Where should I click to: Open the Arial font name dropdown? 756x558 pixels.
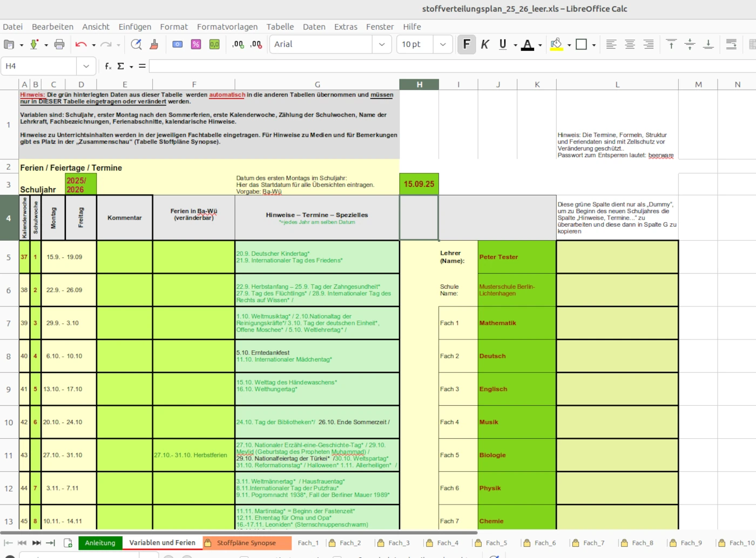pos(382,44)
